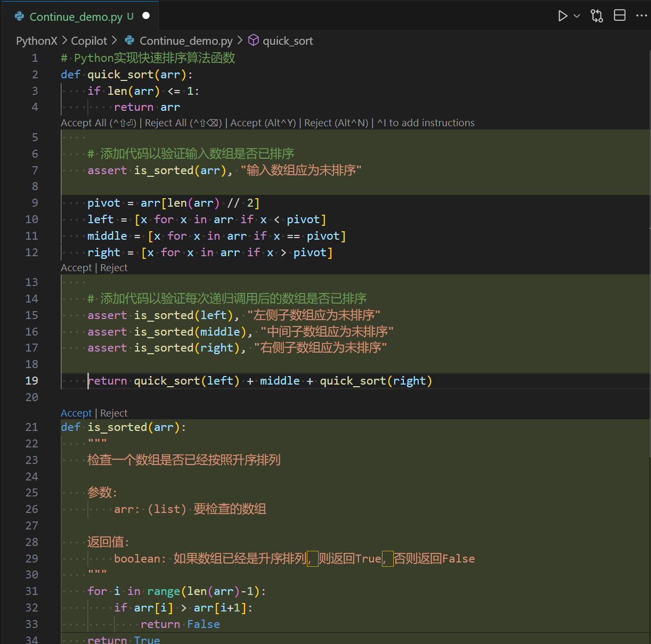This screenshot has width=651, height=644.
Task: Click the quick_sort symbol cube icon
Action: click(254, 40)
